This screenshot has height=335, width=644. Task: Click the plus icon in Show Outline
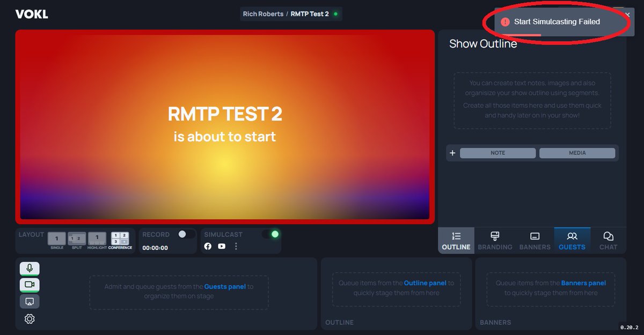(x=452, y=153)
